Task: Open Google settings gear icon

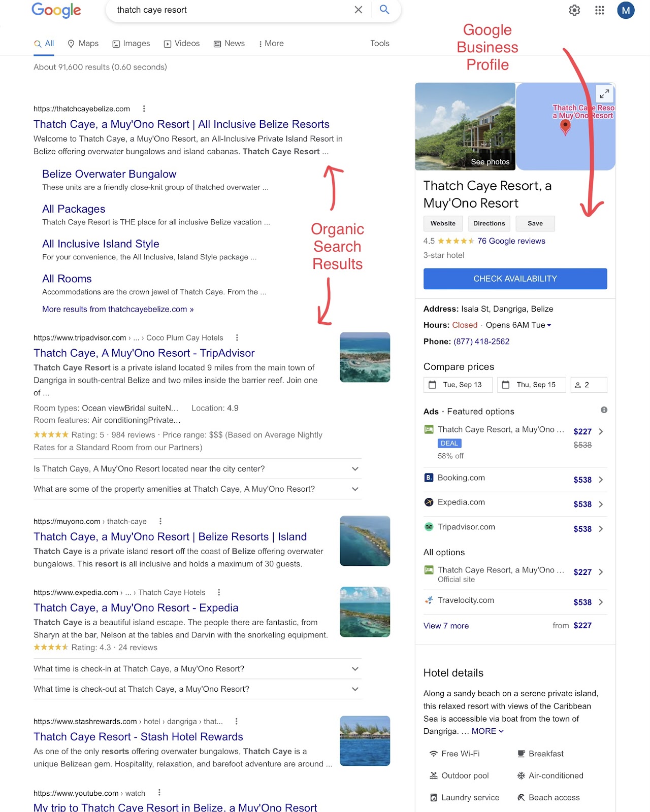Action: [x=574, y=10]
